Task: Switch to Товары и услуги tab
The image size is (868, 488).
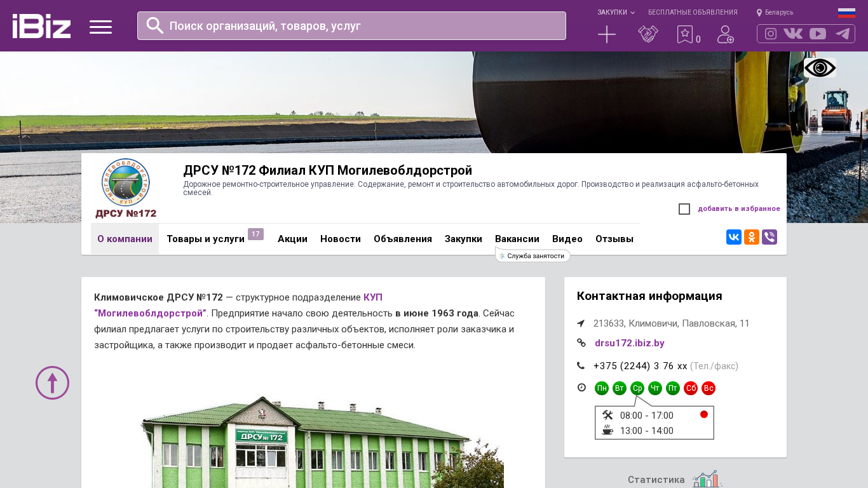Action: coord(205,239)
